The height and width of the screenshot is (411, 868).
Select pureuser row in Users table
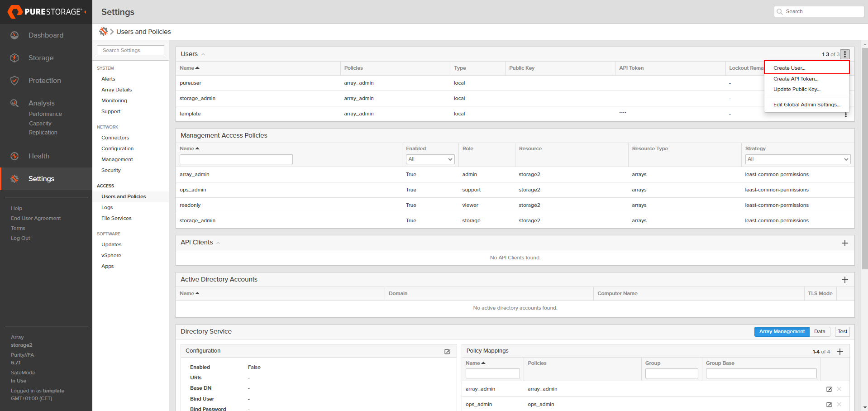[515, 83]
